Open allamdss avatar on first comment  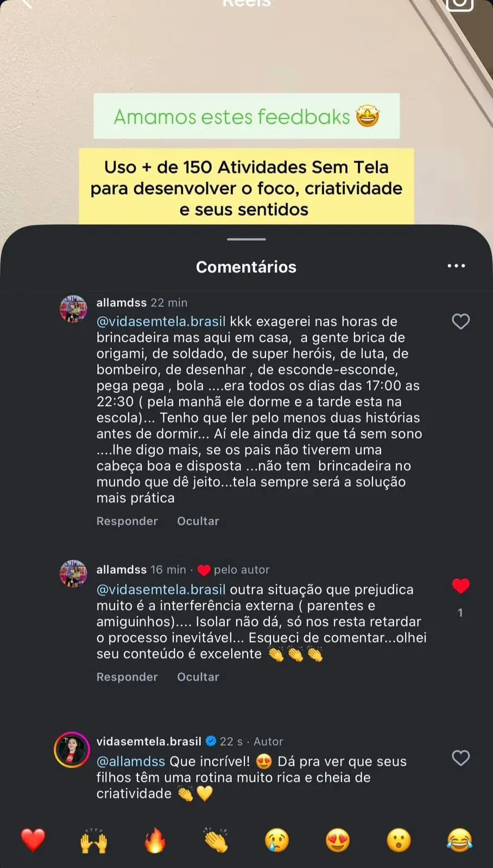tap(73, 309)
